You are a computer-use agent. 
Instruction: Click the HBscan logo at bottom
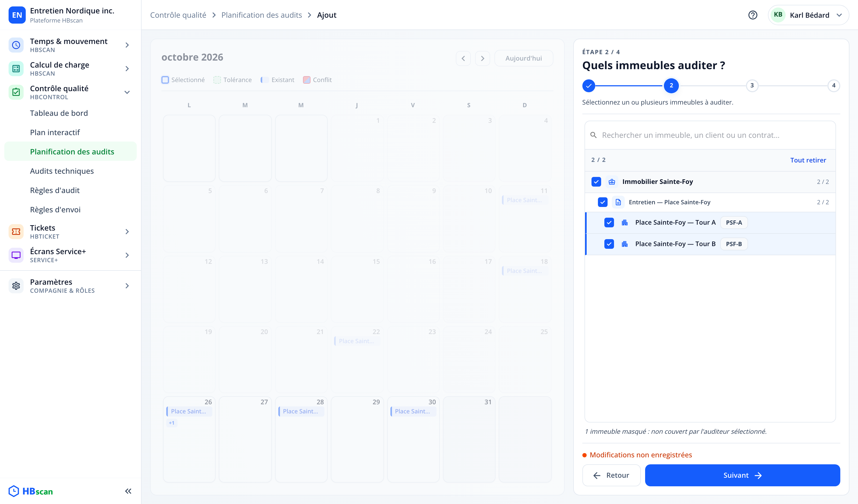(x=31, y=491)
